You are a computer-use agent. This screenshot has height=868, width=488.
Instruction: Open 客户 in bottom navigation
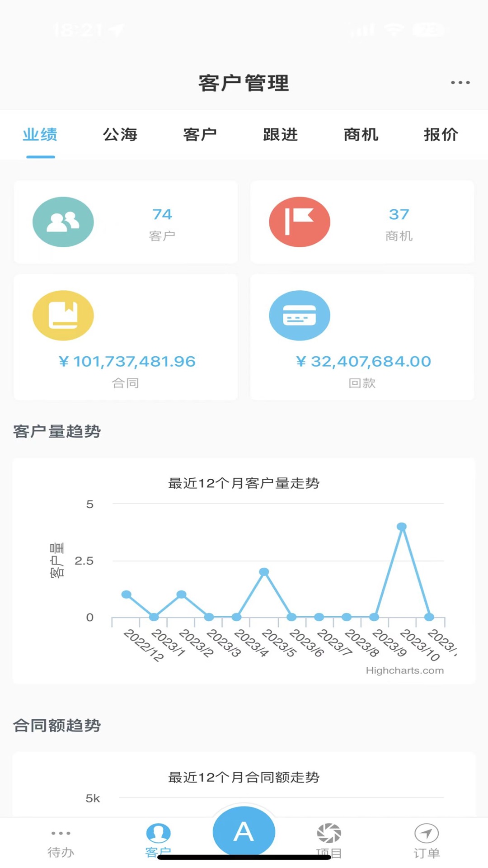point(158,841)
